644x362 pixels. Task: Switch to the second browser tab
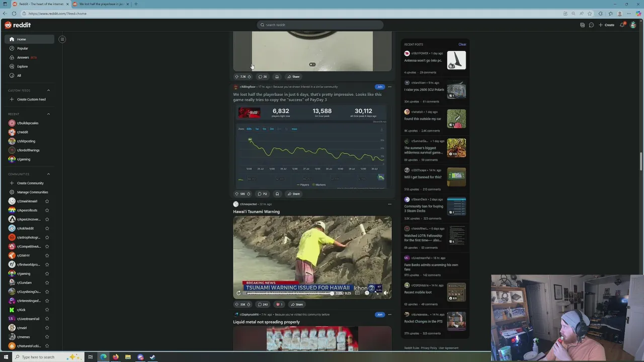(101, 4)
